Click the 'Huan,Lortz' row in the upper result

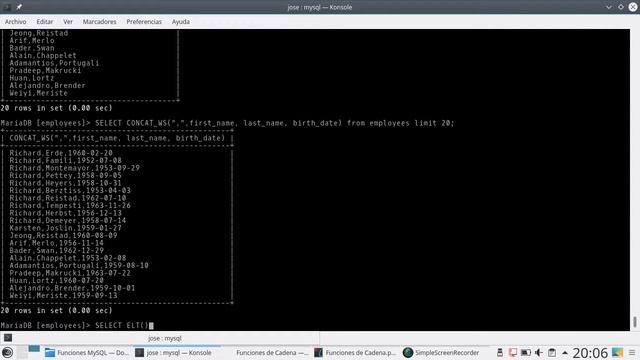click(32, 78)
